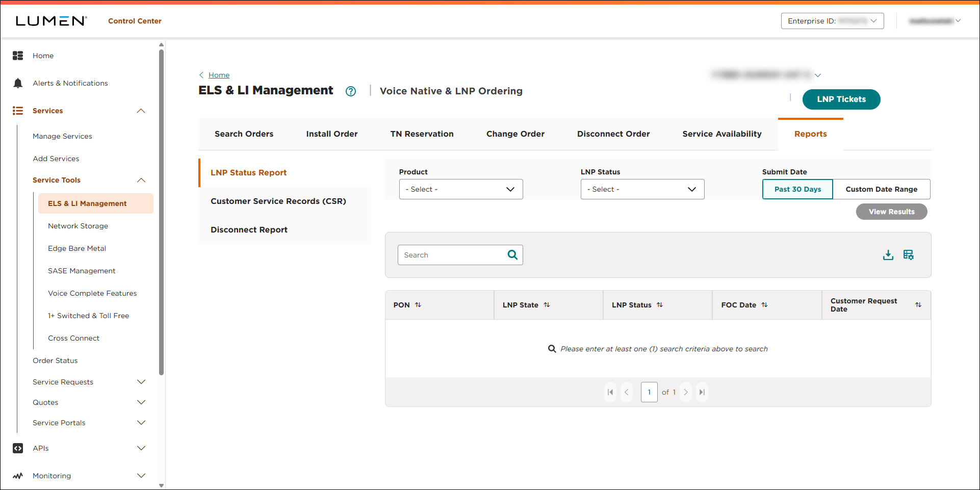Viewport: 980px width, 490px height.
Task: Expand the Service Requests section
Action: click(x=141, y=381)
